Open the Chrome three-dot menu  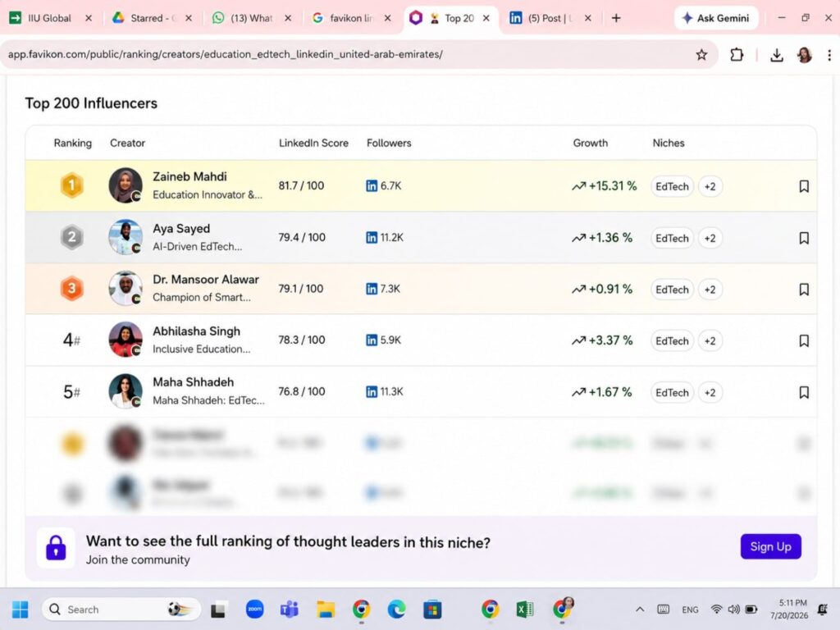point(829,55)
